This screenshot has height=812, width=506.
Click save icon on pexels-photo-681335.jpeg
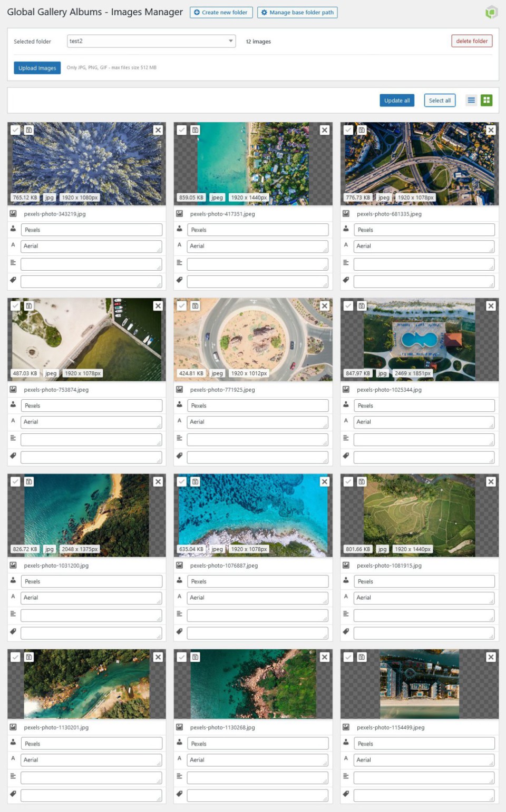[x=362, y=130]
